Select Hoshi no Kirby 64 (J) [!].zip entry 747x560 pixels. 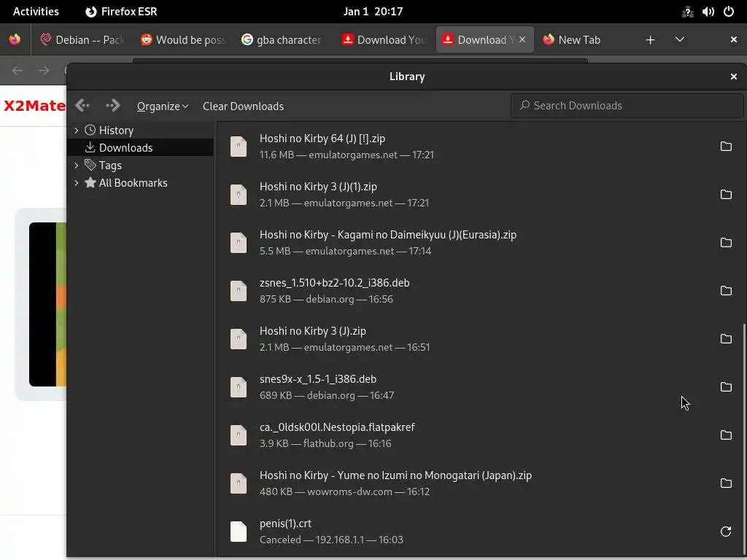coord(480,146)
